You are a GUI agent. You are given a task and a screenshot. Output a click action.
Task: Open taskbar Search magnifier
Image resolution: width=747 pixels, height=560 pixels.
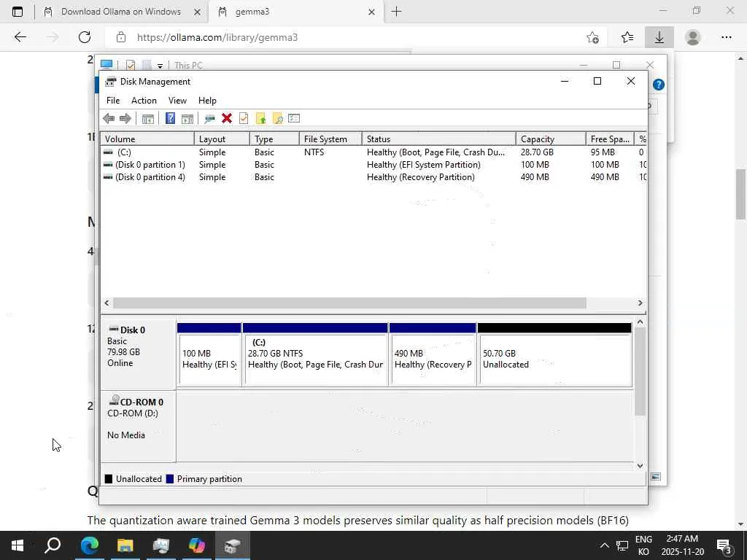point(53,545)
